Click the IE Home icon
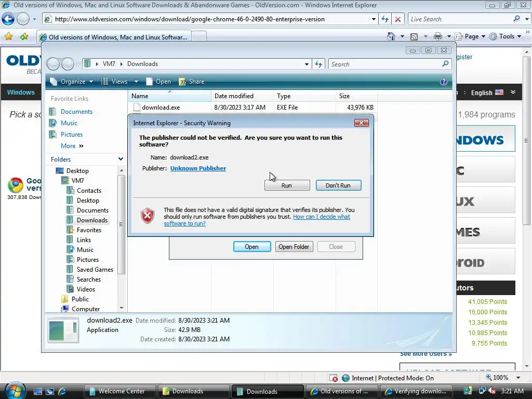This screenshot has width=532, height=399. tap(391, 36)
